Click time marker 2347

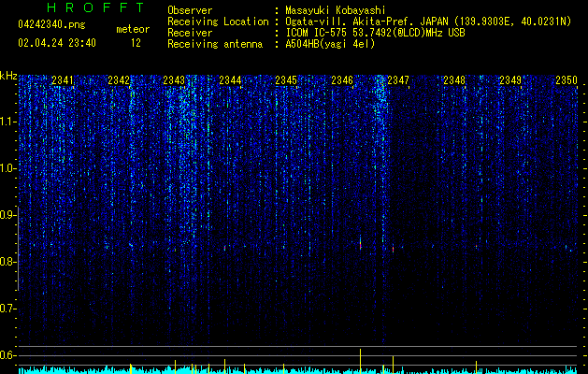tap(398, 80)
